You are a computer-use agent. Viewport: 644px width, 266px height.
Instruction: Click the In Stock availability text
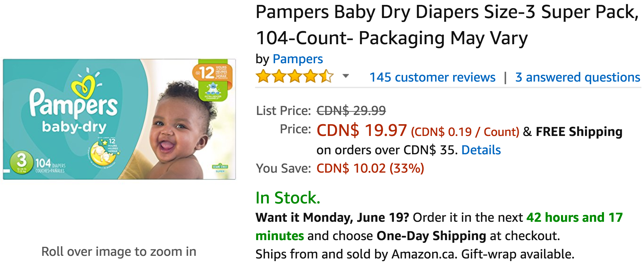[288, 198]
